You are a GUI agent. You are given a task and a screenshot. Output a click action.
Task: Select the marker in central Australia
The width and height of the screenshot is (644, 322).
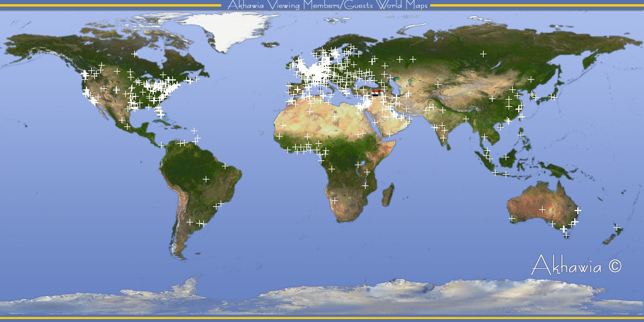[x=542, y=209]
